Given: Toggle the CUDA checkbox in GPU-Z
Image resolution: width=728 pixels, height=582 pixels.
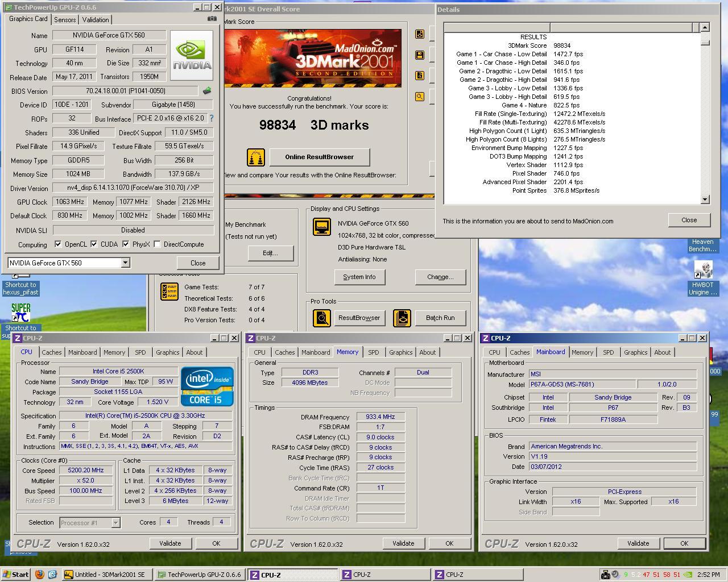Looking at the screenshot, I should (94, 244).
